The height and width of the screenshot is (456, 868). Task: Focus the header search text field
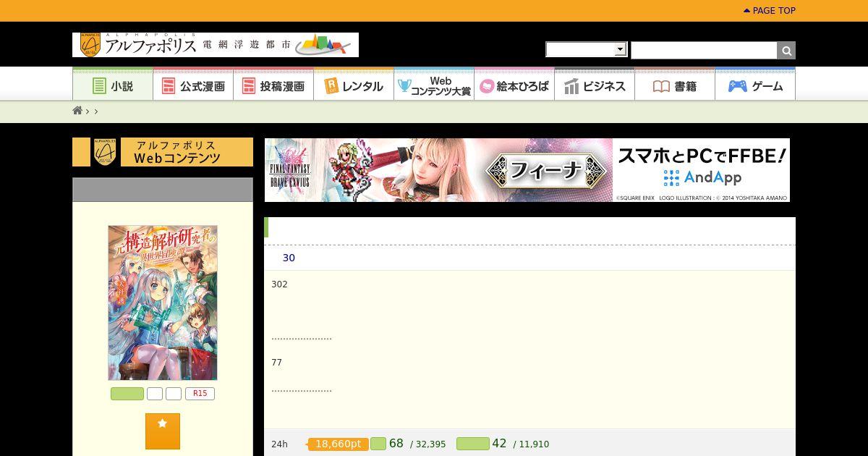(704, 50)
